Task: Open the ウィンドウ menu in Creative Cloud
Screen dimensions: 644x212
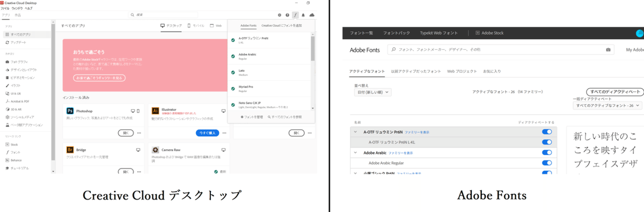Action: tap(17, 9)
